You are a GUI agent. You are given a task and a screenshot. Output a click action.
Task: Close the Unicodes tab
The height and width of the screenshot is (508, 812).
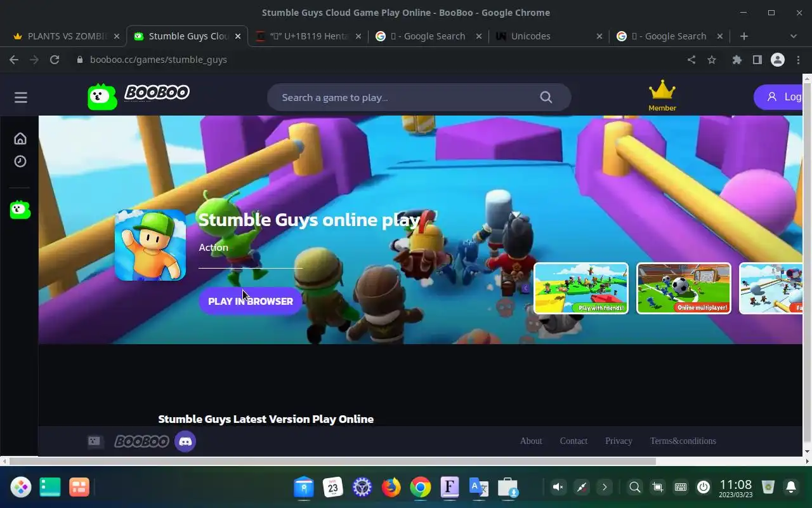(x=599, y=36)
